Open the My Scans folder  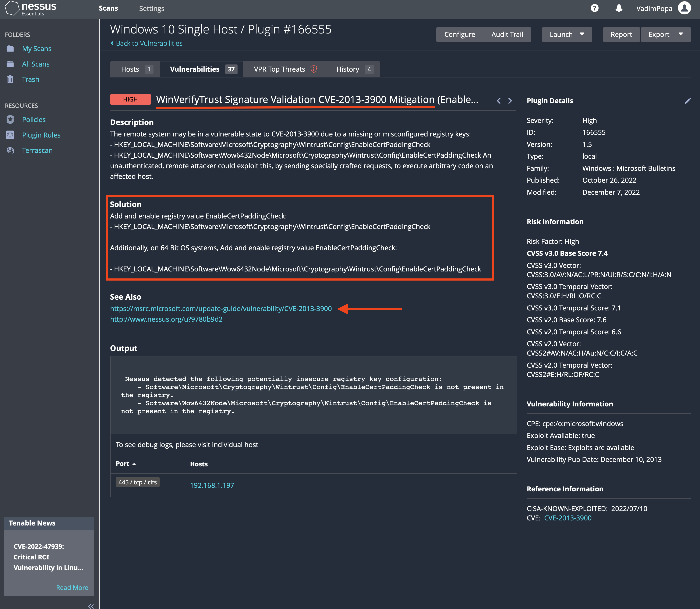point(36,48)
